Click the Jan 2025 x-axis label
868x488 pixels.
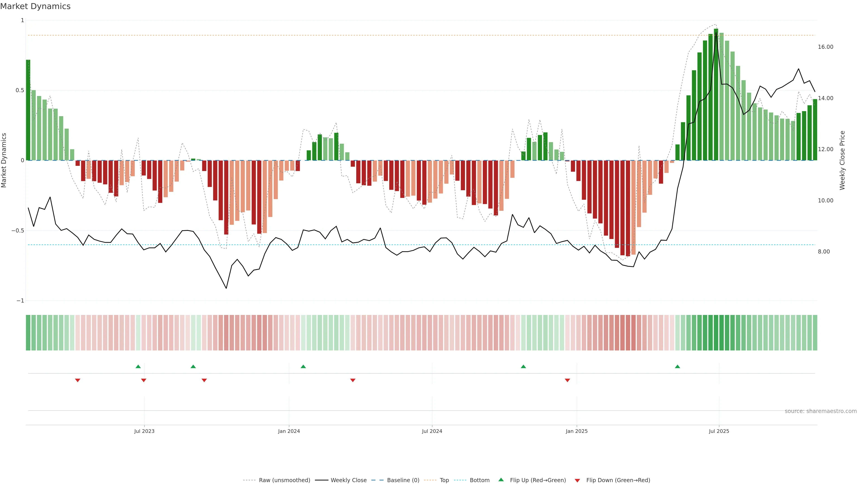pyautogui.click(x=577, y=431)
